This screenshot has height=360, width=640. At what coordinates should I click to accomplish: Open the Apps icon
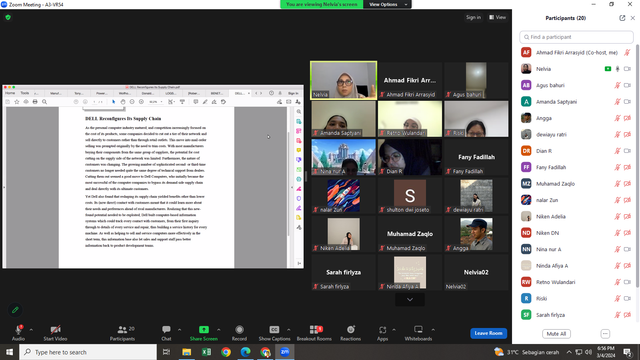click(382, 329)
